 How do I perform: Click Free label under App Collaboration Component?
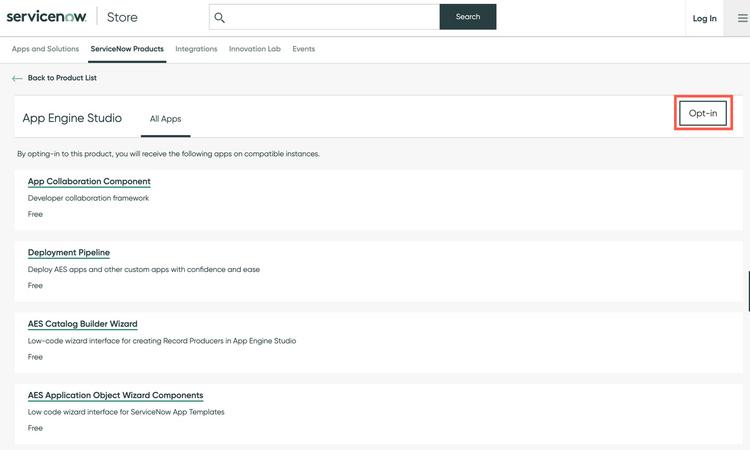pos(35,214)
